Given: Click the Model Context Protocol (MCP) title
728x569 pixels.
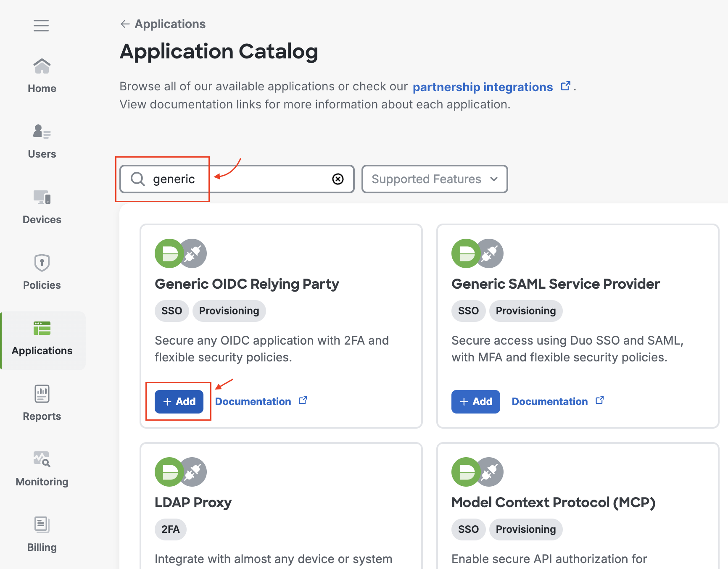Looking at the screenshot, I should [553, 503].
